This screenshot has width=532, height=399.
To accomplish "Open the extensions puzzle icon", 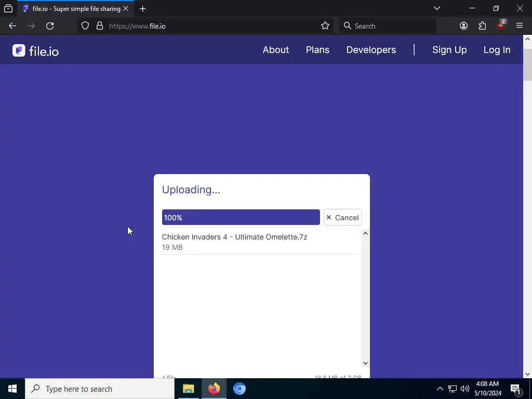I will (482, 26).
